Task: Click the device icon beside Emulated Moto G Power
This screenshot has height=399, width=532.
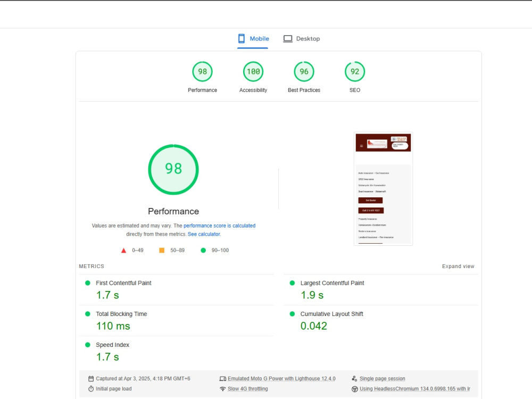Action: [222, 379]
